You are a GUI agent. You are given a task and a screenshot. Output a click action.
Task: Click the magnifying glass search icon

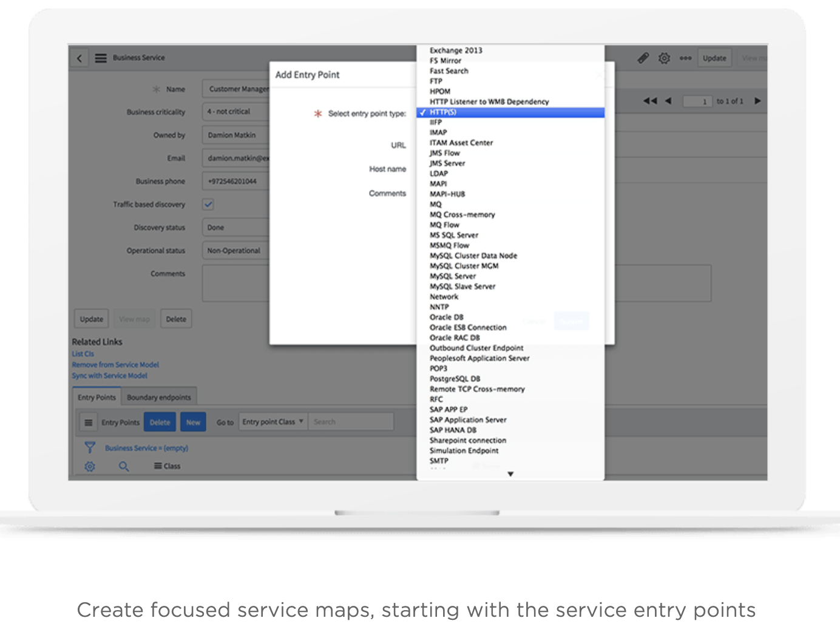tap(124, 466)
